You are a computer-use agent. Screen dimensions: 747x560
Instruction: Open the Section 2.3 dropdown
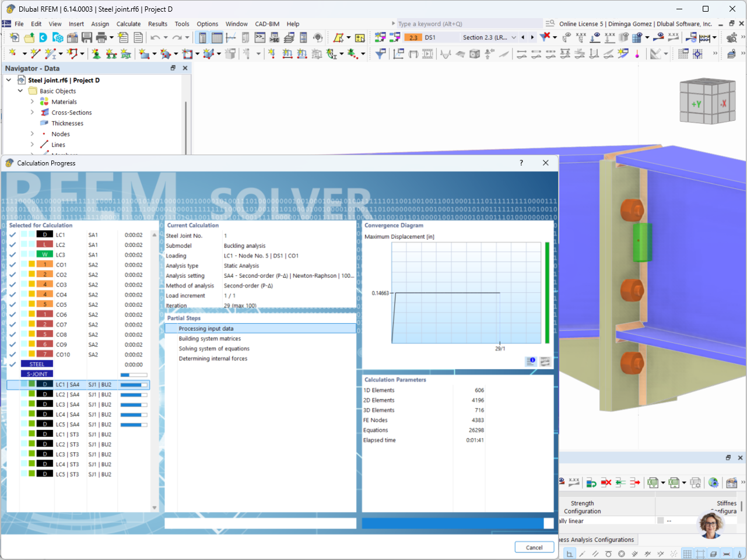pyautogui.click(x=514, y=37)
